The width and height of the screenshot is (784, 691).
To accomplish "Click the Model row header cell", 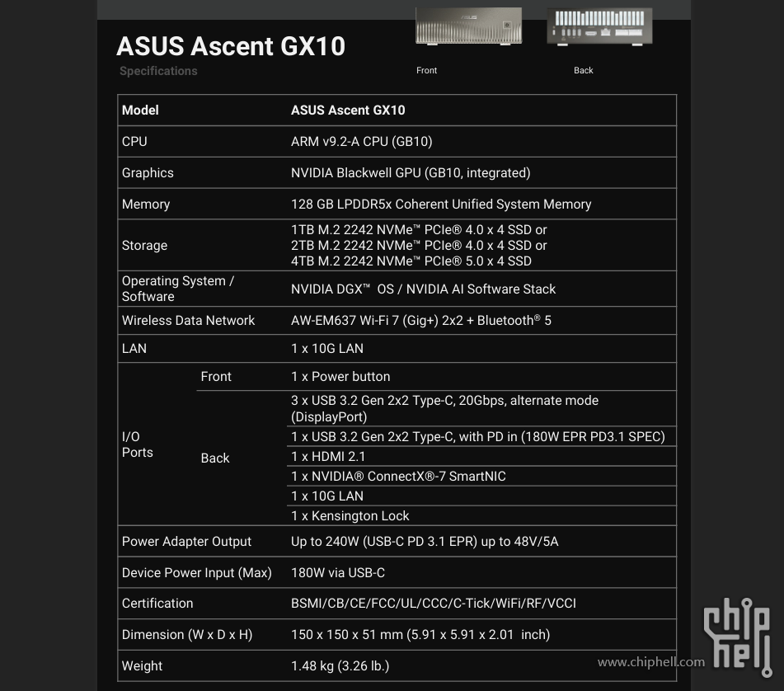I will [x=140, y=110].
